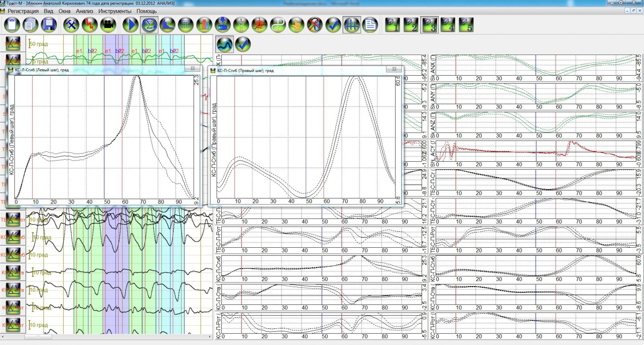Viewport: 644px width, 345px height.
Task: Open the Инструменты menu
Action: (x=115, y=11)
